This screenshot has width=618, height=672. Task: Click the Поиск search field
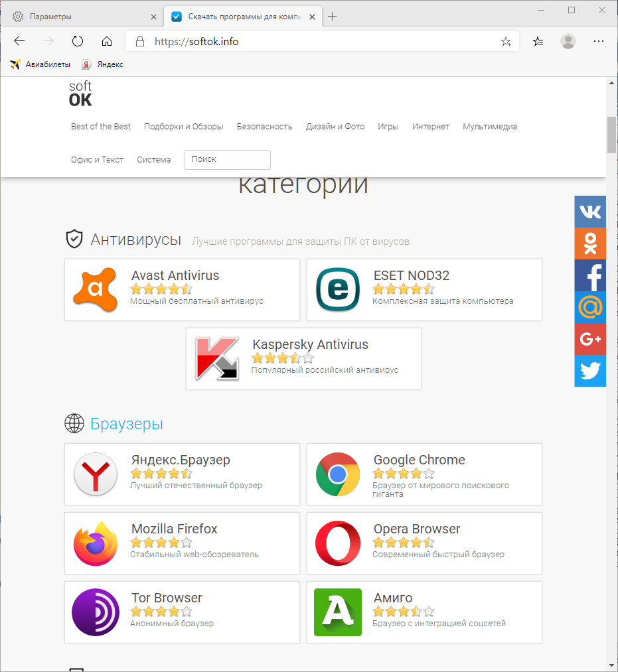(x=228, y=159)
